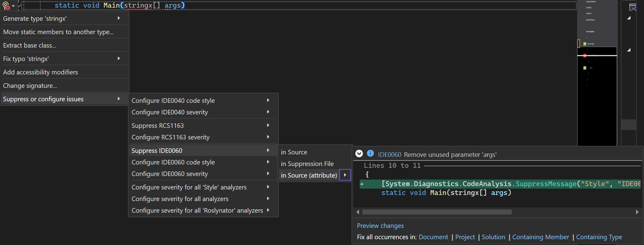This screenshot has height=245, width=644.
Task: Click left arrow of preview horizontal scrollbar
Action: (x=358, y=212)
